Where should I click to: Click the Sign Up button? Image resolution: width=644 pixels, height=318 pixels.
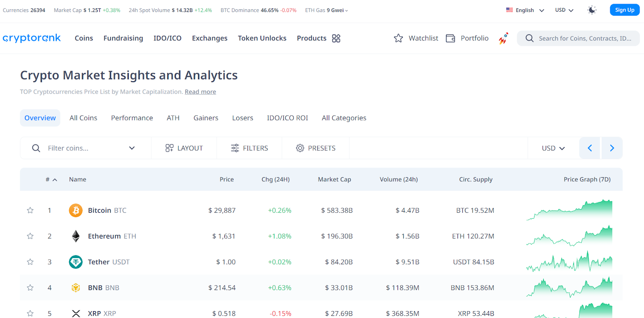625,10
